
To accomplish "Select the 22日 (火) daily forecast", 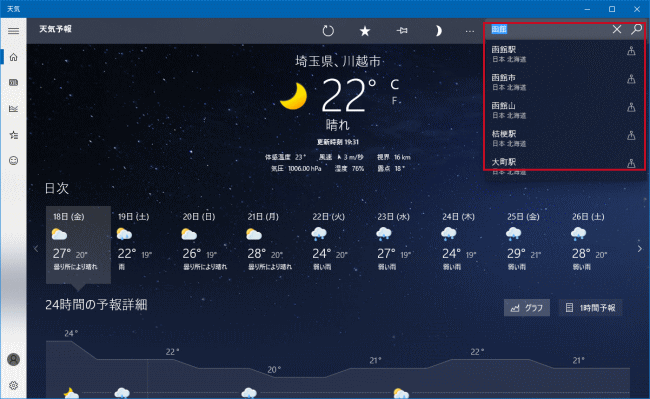I will pyautogui.click(x=338, y=244).
